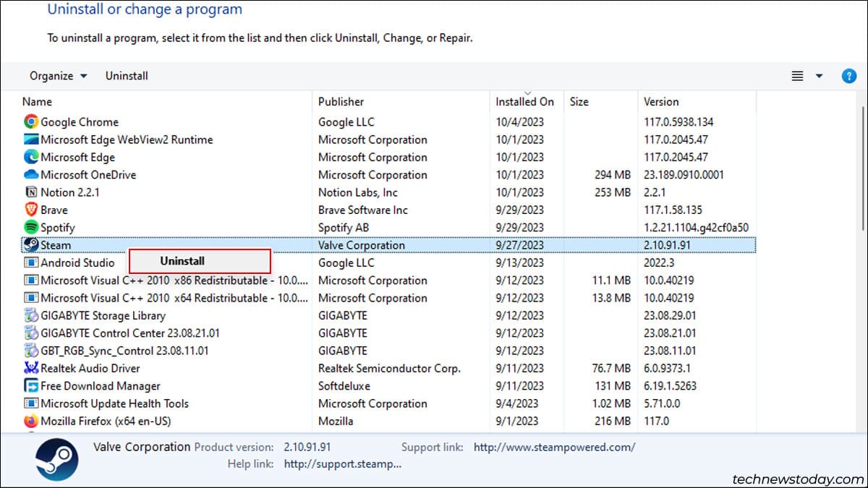
Task: Select the Free Download Manager icon
Action: [31, 386]
